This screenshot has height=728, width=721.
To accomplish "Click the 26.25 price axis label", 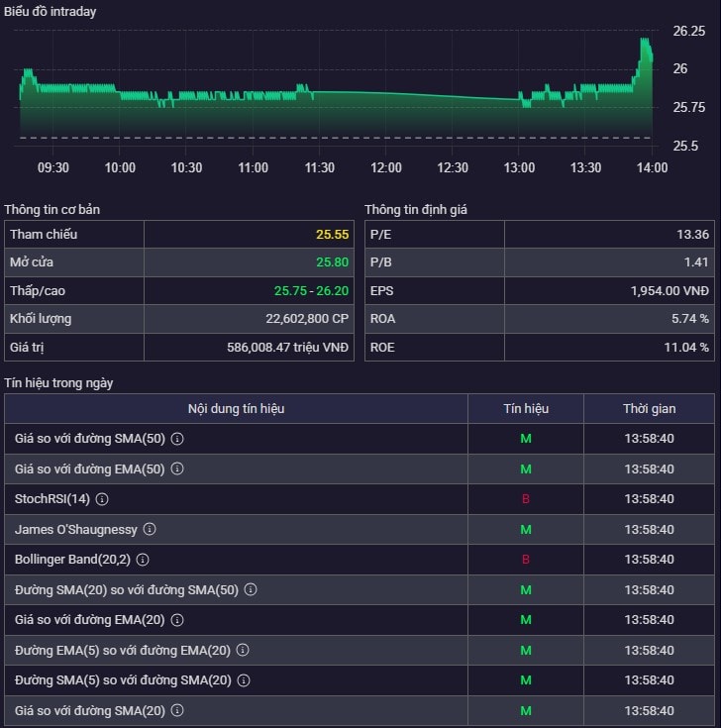I will (x=689, y=31).
